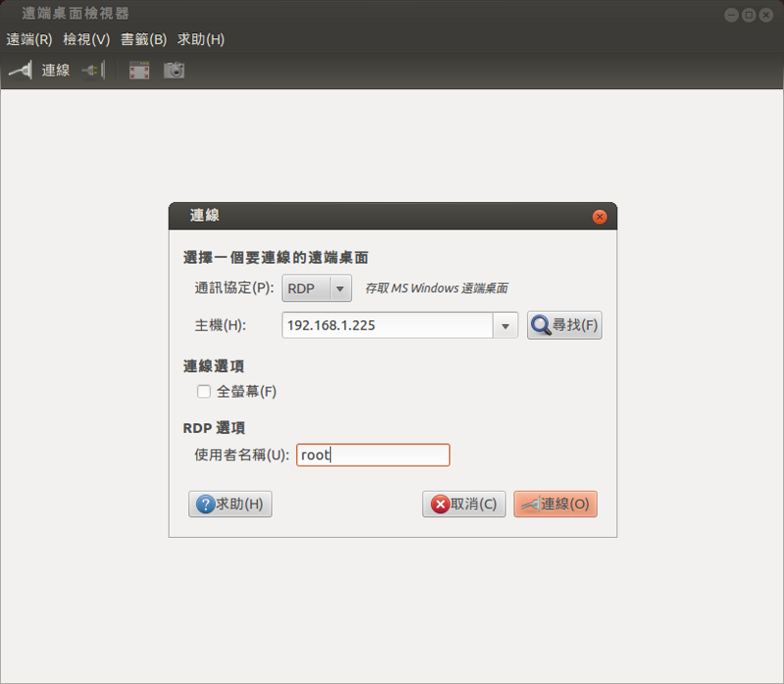The height and width of the screenshot is (684, 784).
Task: Click the username field containing root
Action: pyautogui.click(x=373, y=455)
